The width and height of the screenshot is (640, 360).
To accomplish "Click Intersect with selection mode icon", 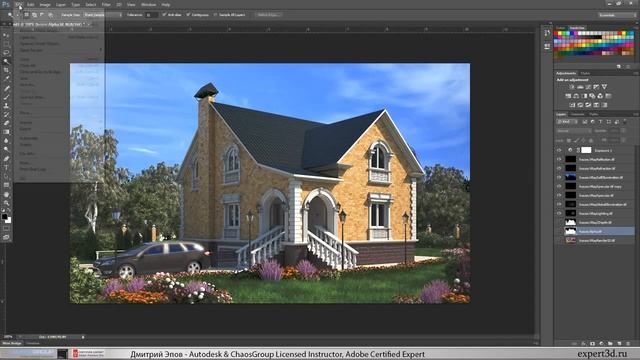I will (x=50, y=15).
